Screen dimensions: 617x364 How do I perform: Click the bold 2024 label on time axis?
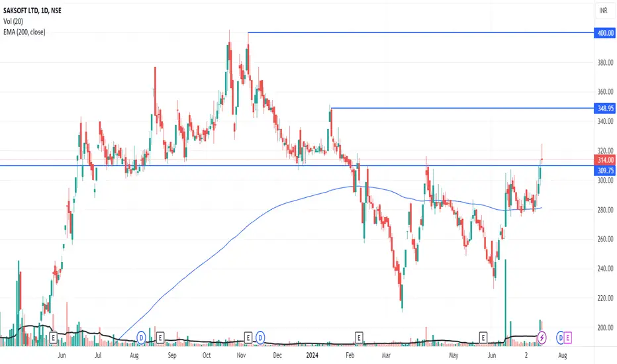tap(312, 355)
